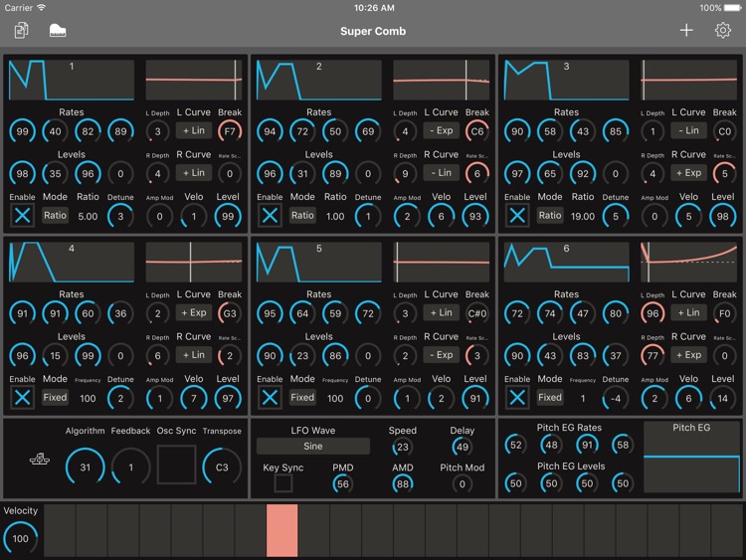Open the LFO Wave Sine selector
Screen dimensions: 746x560
pos(313,447)
